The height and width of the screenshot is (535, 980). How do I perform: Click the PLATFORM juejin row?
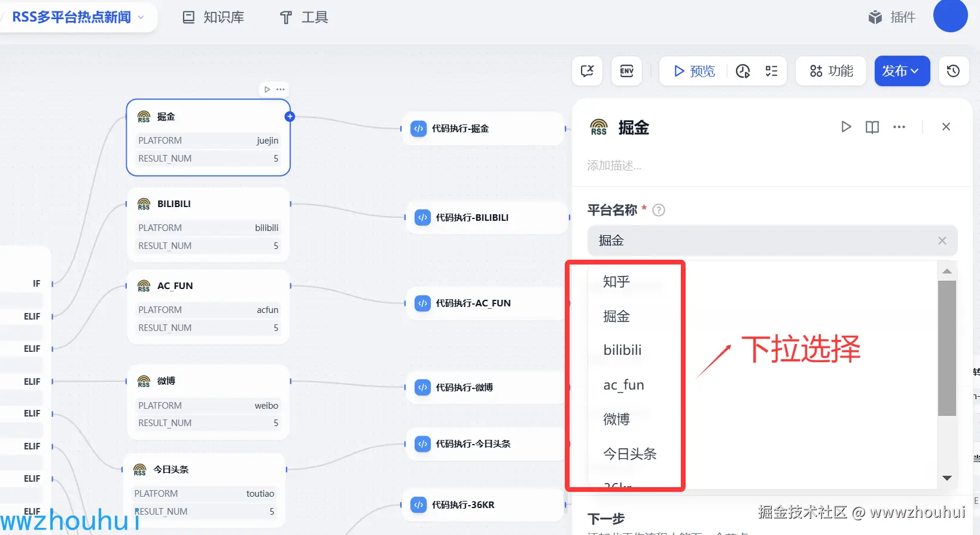(208, 141)
